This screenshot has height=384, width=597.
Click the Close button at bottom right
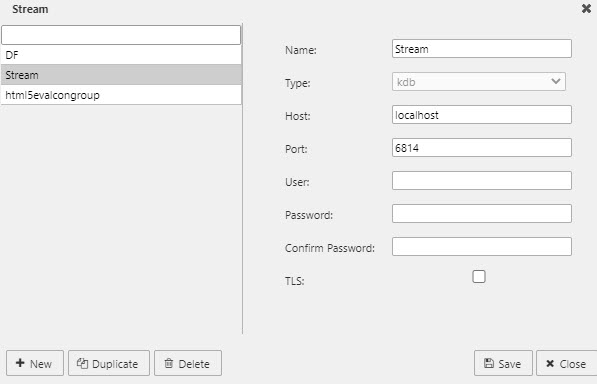point(566,363)
